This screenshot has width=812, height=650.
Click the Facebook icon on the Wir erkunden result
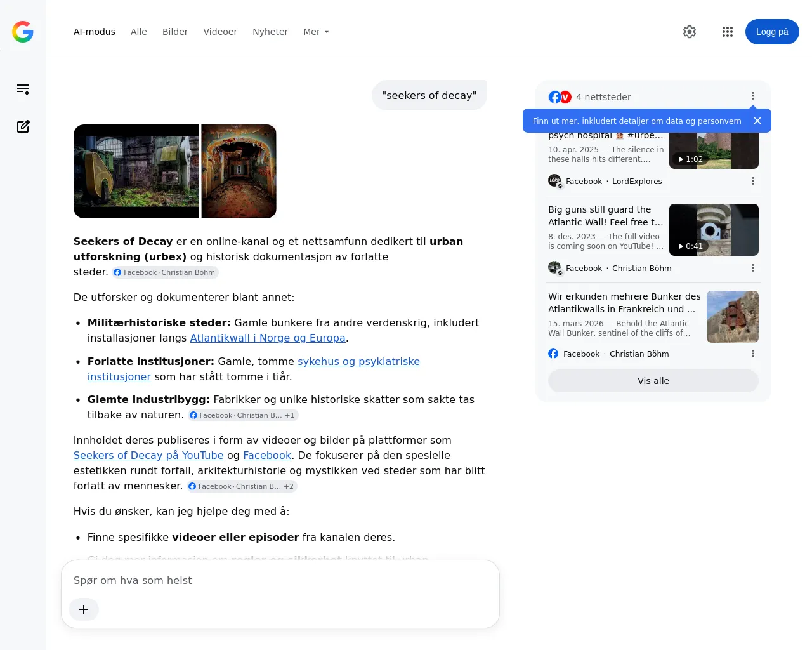tap(553, 354)
